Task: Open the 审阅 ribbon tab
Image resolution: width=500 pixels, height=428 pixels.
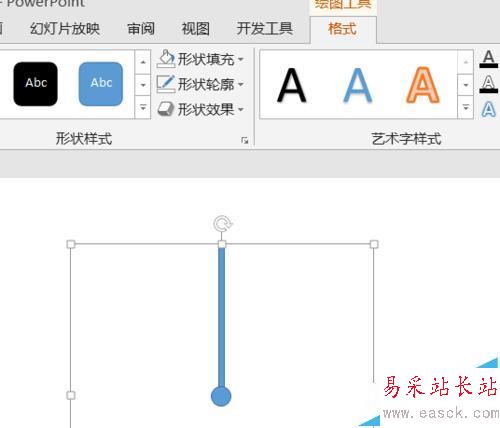Action: pos(141,29)
